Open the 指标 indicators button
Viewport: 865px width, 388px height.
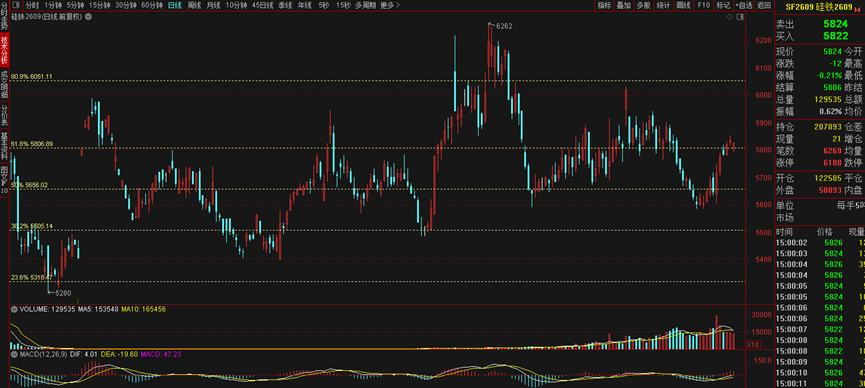(604, 5)
